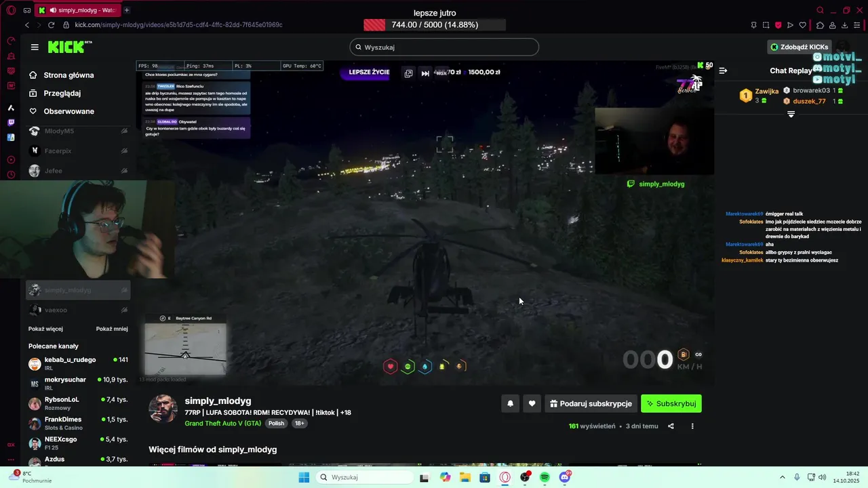Open Aria AI in Opera sidebar
Viewport: 868px width, 488px height.
pos(11,108)
